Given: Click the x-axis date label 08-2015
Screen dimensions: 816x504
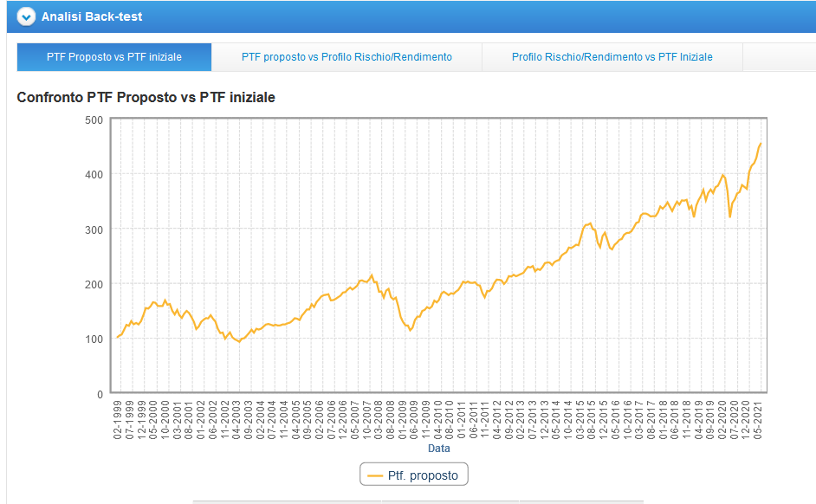Looking at the screenshot, I should [x=592, y=420].
